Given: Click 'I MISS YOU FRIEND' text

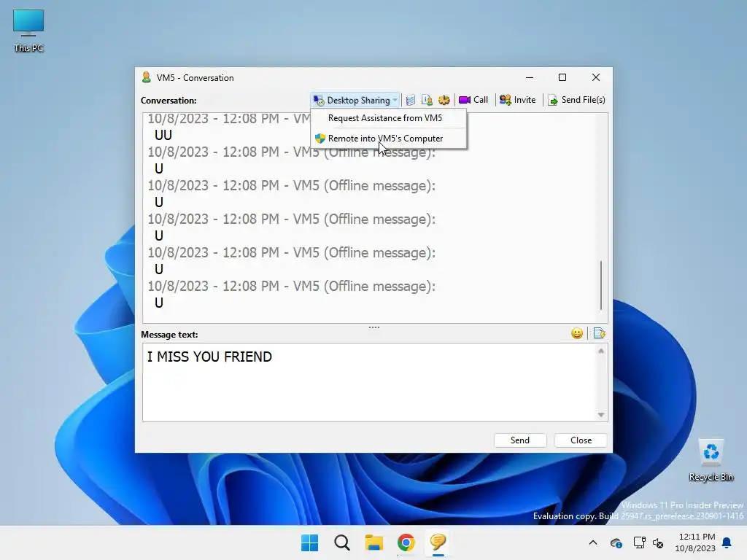Looking at the screenshot, I should pos(209,357).
